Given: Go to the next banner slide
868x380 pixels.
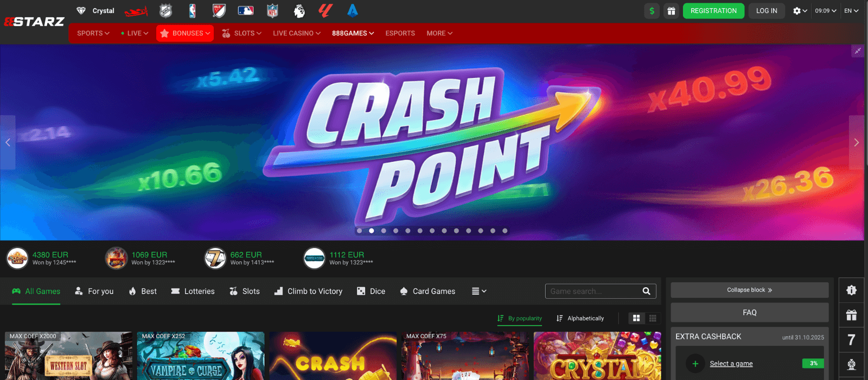Looking at the screenshot, I should [856, 142].
